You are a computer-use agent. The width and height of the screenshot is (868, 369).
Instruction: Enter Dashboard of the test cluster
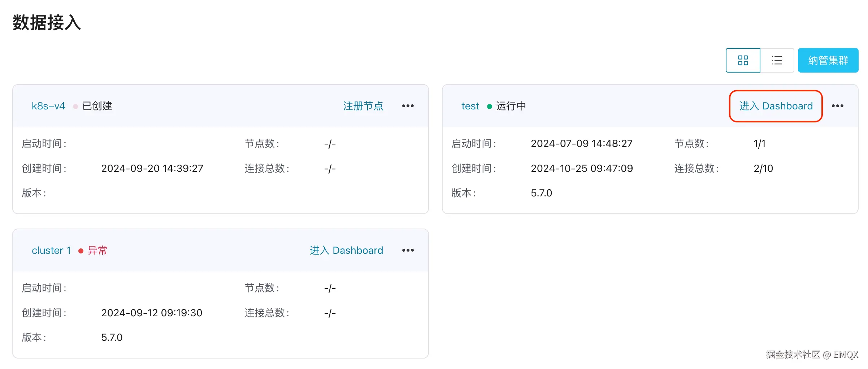tap(776, 106)
